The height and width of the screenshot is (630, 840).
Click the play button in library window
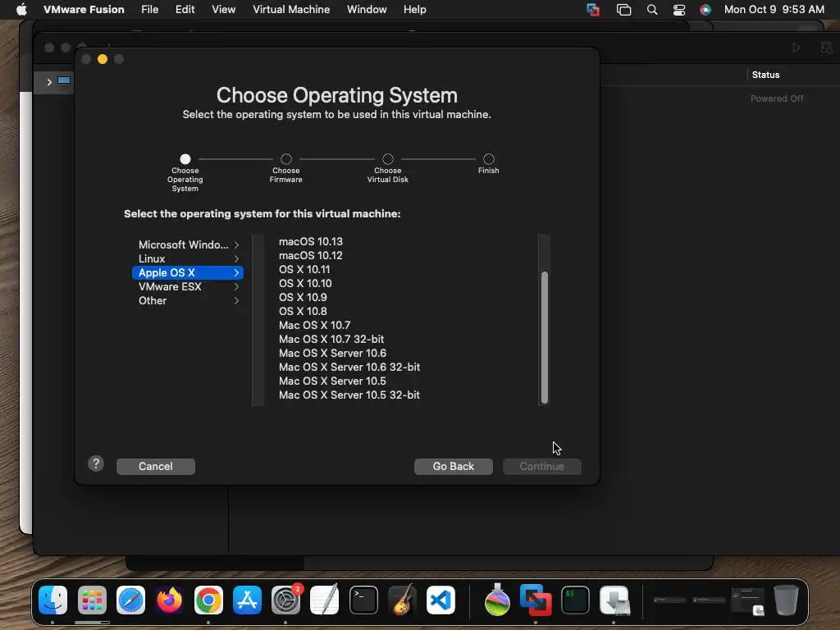click(797, 48)
